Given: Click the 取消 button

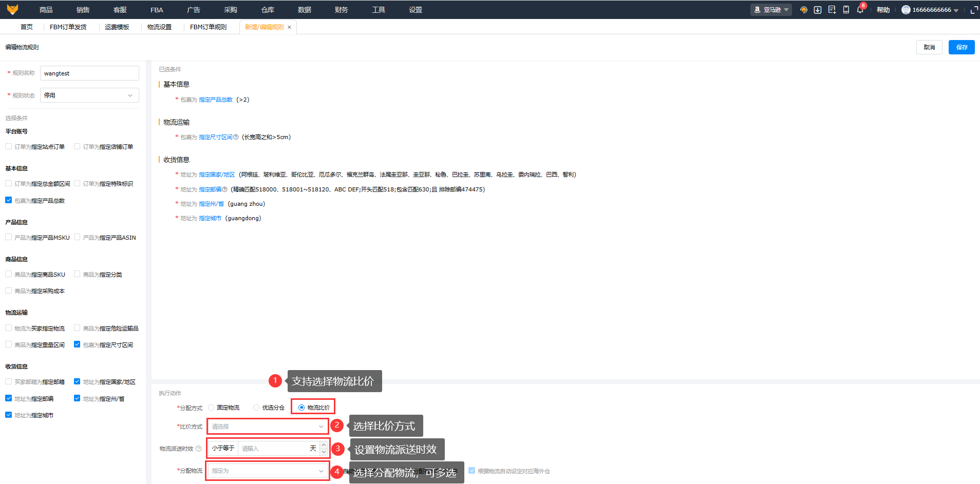Looking at the screenshot, I should pos(929,47).
